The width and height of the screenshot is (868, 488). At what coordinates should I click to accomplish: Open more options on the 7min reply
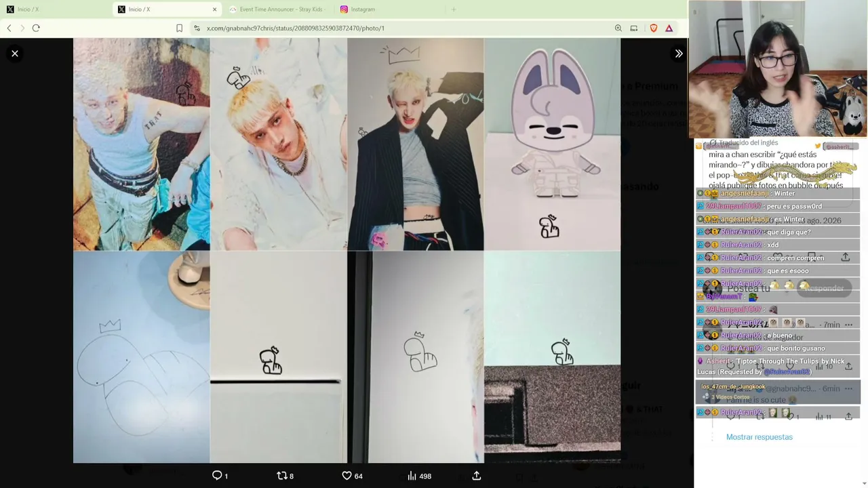848,325
